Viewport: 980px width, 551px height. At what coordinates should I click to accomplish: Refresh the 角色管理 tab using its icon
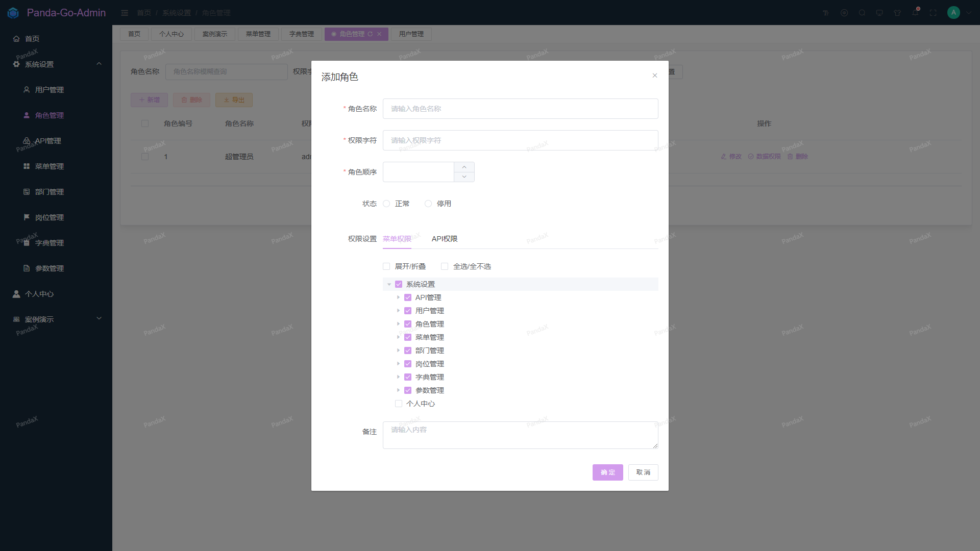(370, 34)
